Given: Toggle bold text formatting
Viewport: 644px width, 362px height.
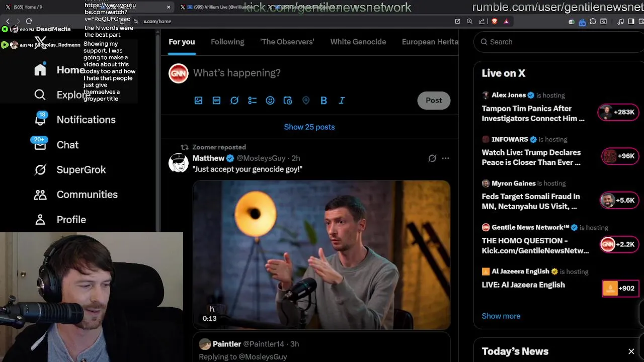Looking at the screenshot, I should [324, 101].
